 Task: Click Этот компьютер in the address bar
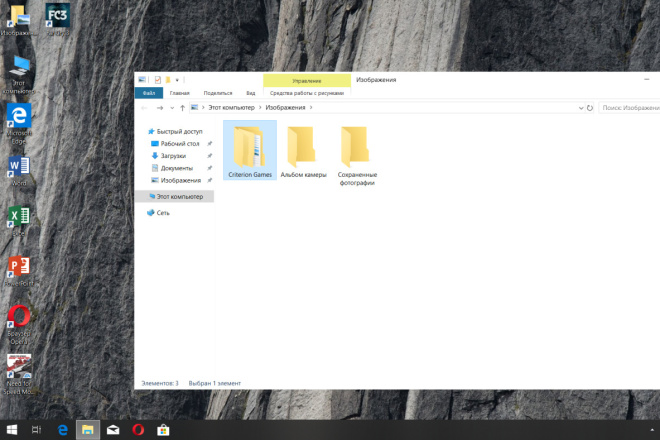232,108
